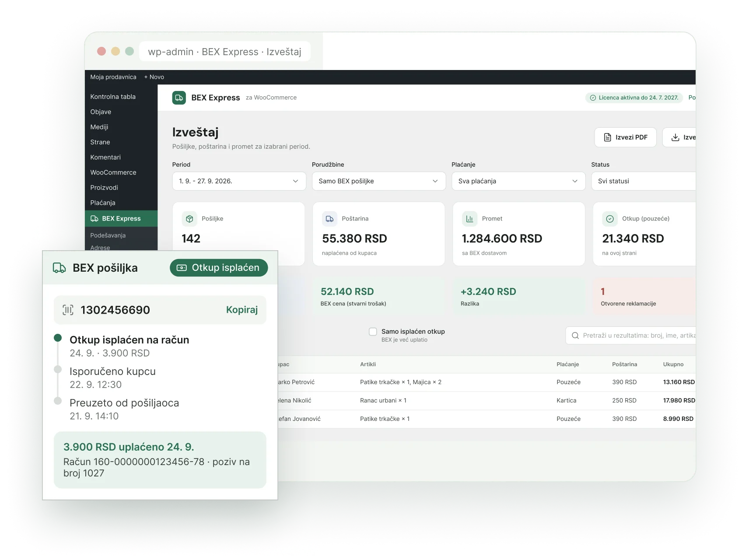749x560 pixels.
Task: Click the Otvorene reklamacije card
Action: click(644, 296)
